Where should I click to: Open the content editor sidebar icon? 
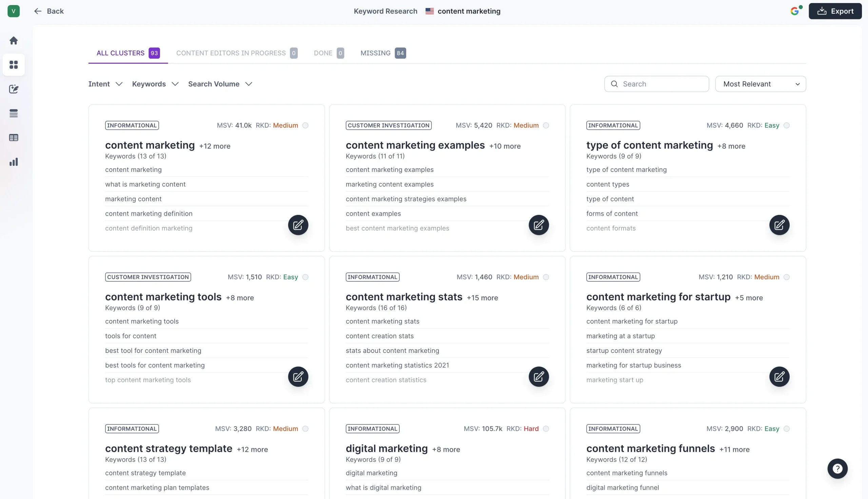click(x=14, y=89)
